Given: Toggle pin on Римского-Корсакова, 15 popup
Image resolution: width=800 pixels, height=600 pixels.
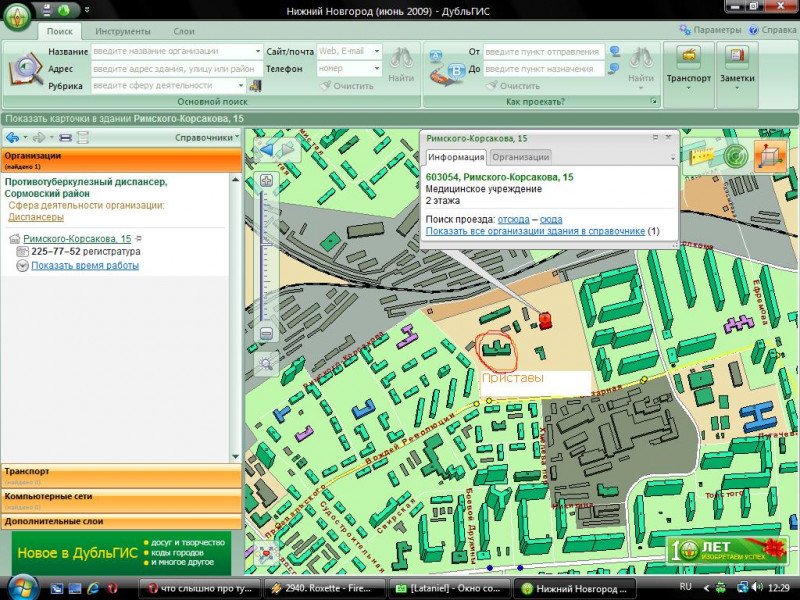Looking at the screenshot, I should point(656,137).
